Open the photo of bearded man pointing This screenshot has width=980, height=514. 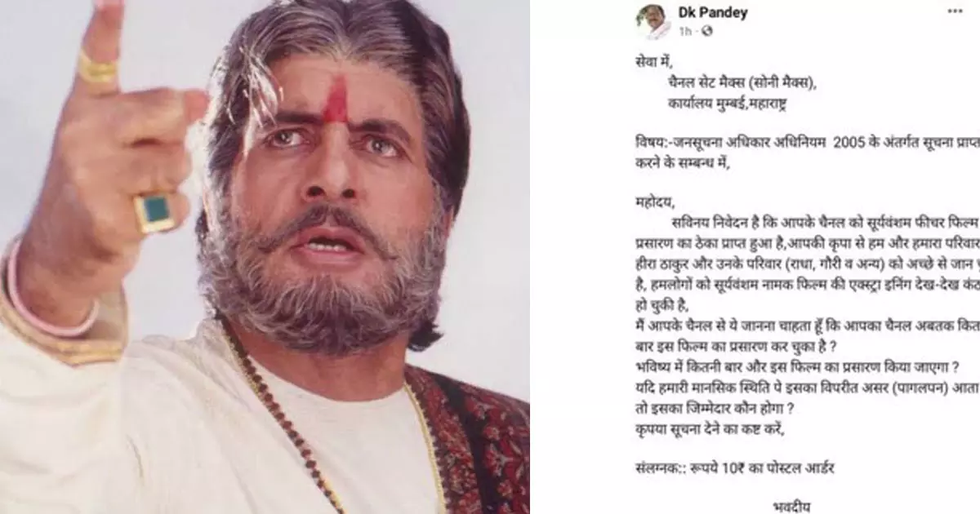265,257
